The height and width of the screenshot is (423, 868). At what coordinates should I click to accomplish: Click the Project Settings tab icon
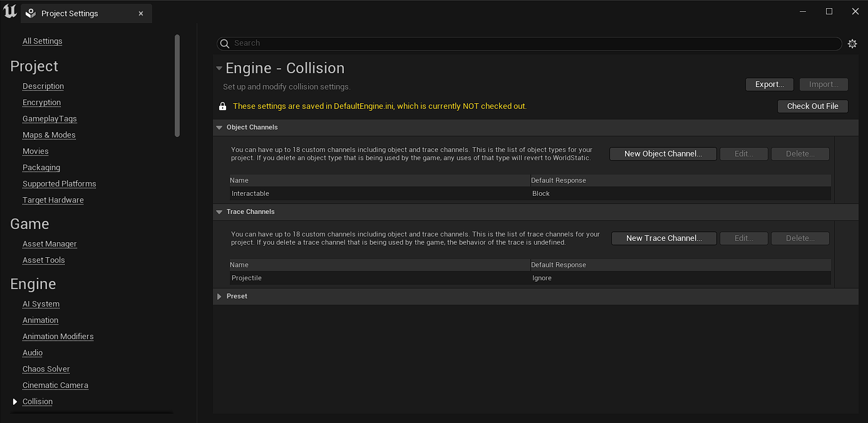pos(31,13)
